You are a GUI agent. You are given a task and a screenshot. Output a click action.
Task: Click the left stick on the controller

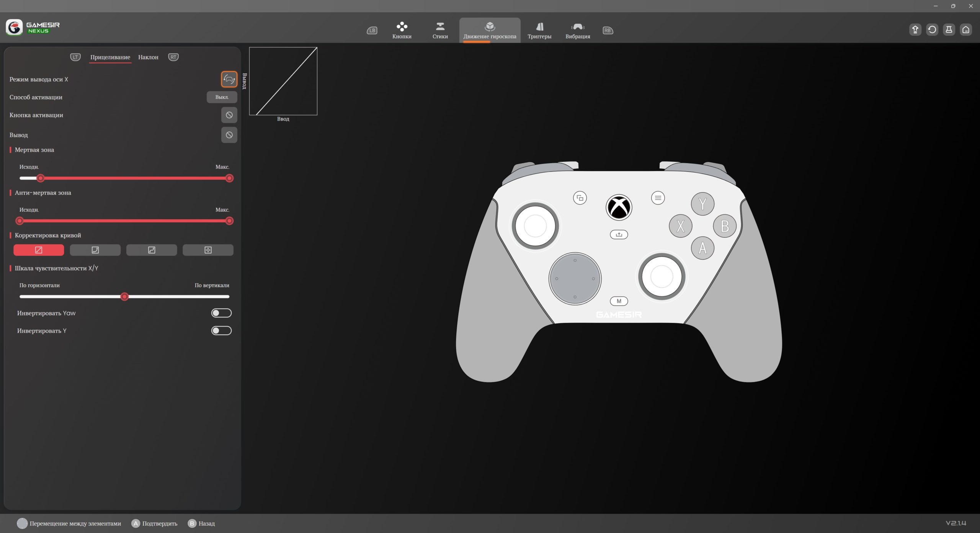535,226
